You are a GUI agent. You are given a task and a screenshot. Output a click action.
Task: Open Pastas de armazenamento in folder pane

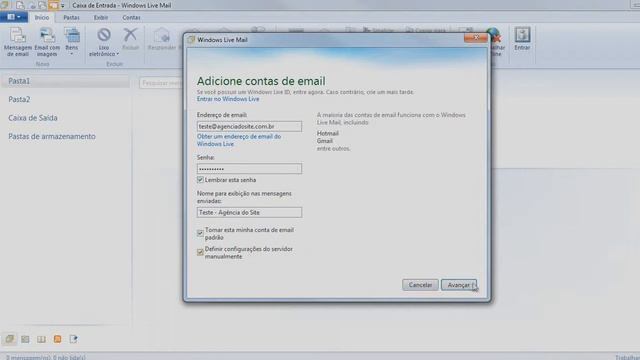[52, 136]
